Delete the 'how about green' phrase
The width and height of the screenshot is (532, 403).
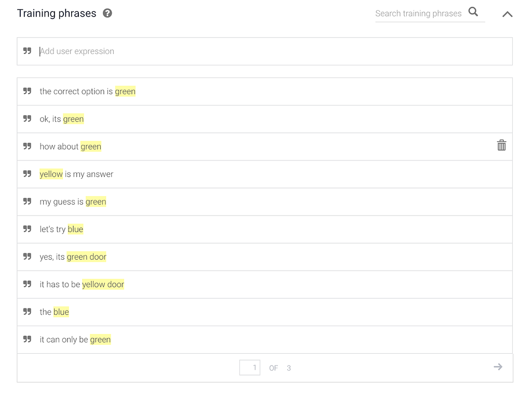(x=501, y=145)
